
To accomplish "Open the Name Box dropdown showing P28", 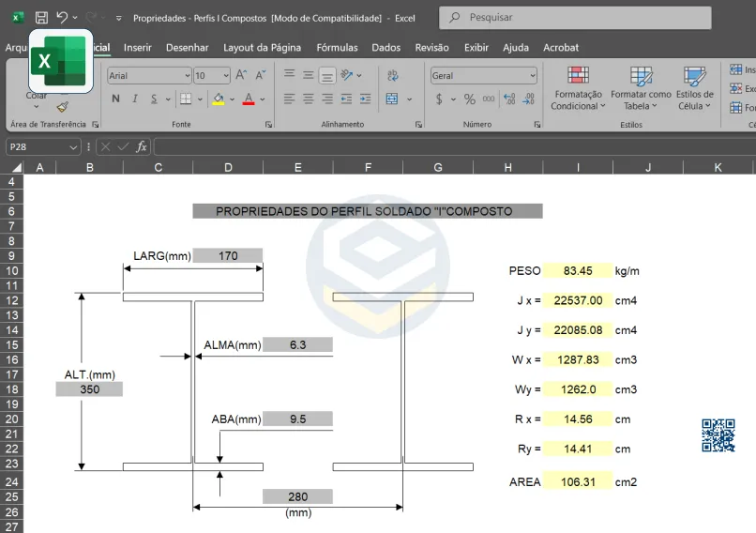I will point(74,146).
